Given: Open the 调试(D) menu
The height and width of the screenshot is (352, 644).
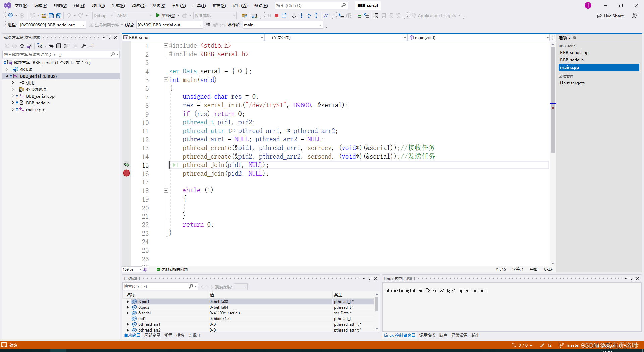Looking at the screenshot, I should [x=139, y=5].
